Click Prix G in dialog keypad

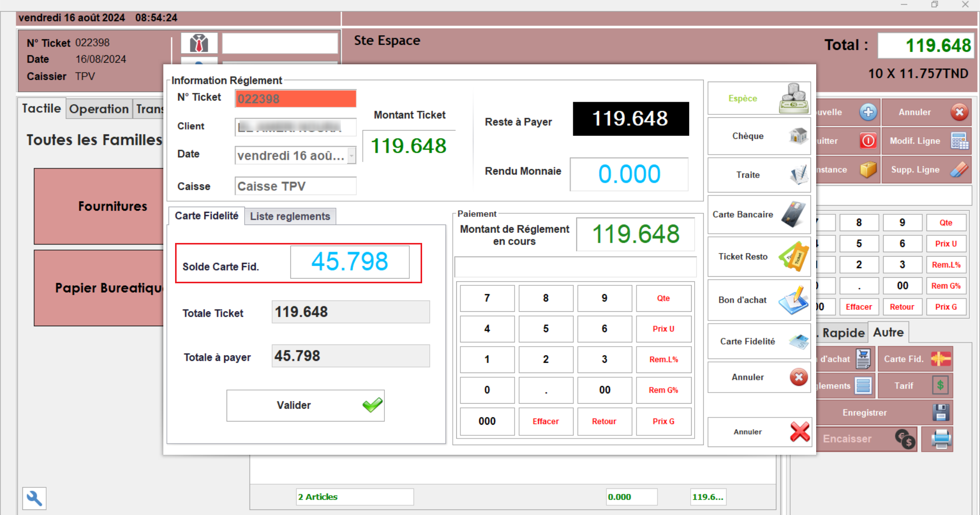pos(664,421)
